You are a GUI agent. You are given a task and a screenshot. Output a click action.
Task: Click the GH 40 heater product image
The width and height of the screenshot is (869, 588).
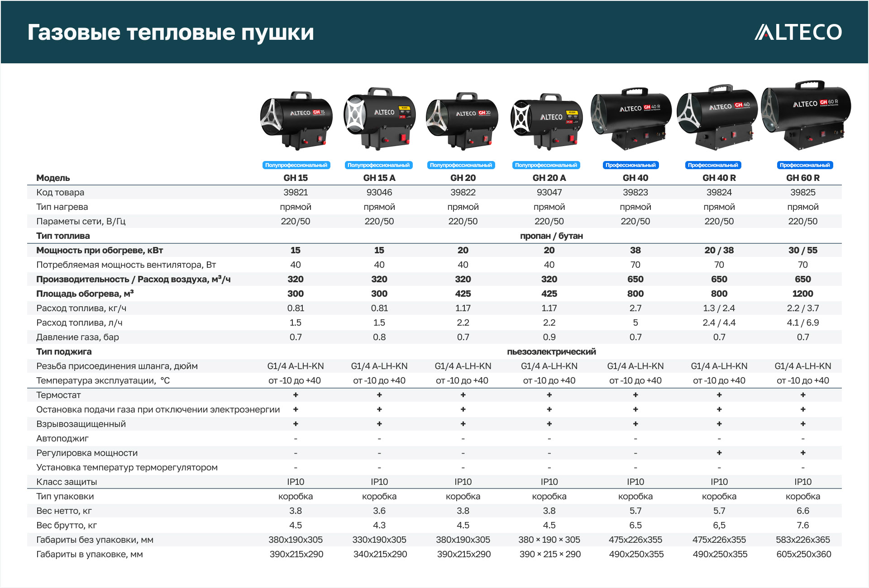[630, 119]
